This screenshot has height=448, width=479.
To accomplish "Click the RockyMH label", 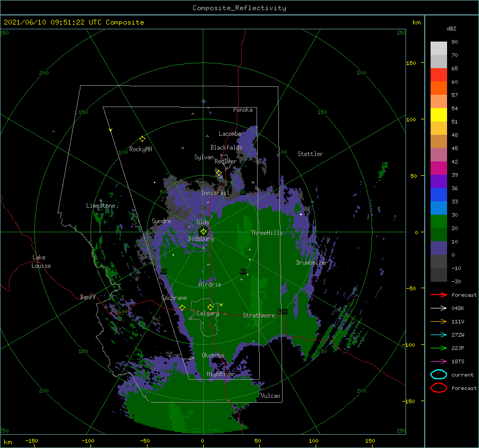I will [141, 149].
